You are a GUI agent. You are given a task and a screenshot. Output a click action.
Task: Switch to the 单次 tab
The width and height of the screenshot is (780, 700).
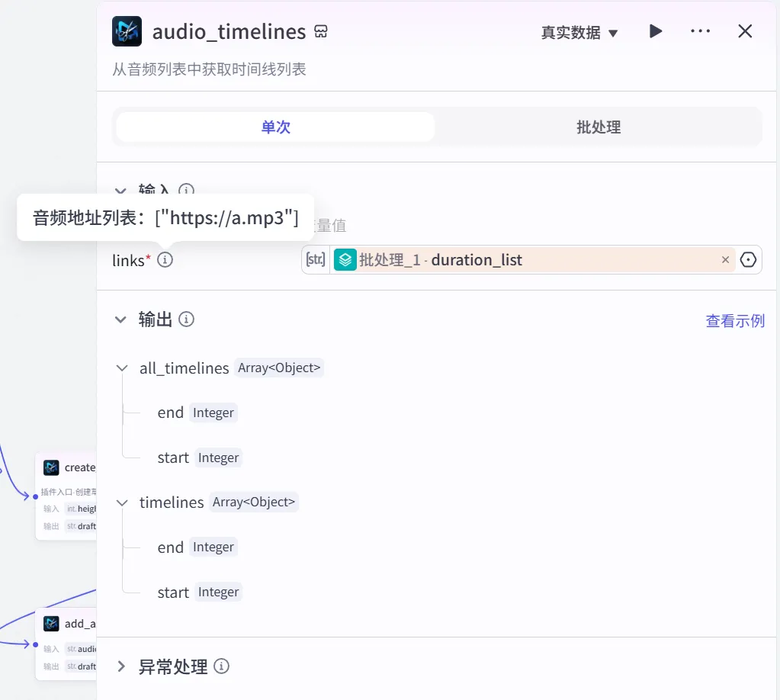click(x=275, y=127)
